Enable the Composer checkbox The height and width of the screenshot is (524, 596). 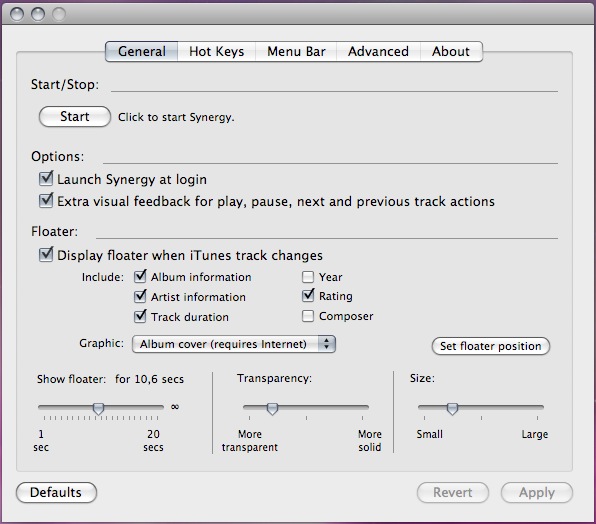[x=308, y=316]
